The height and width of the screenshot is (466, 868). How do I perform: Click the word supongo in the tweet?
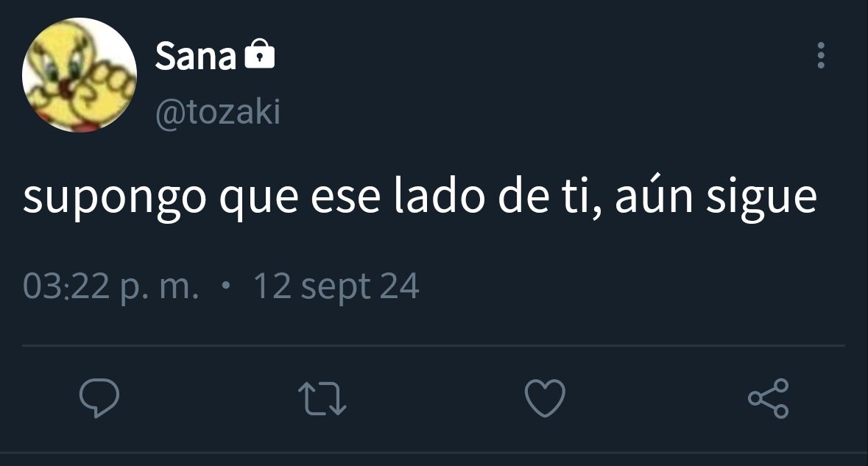115,198
